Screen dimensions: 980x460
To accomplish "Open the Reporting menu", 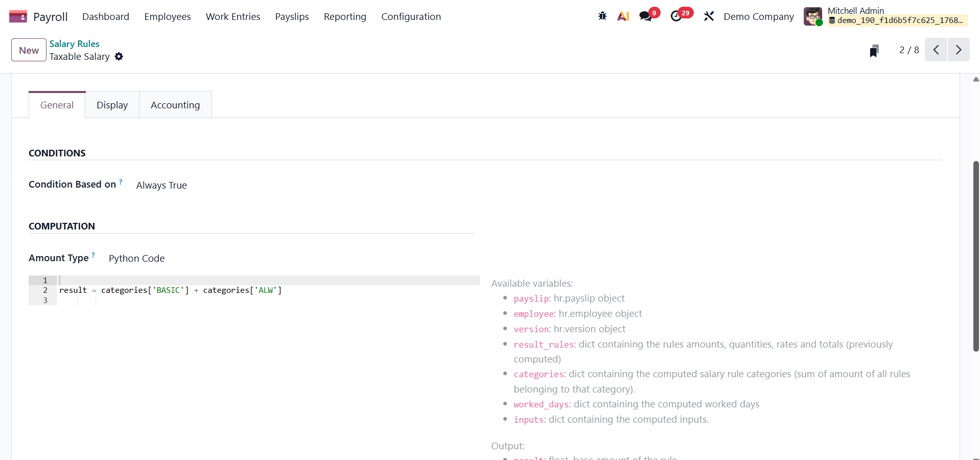I will pos(345,17).
